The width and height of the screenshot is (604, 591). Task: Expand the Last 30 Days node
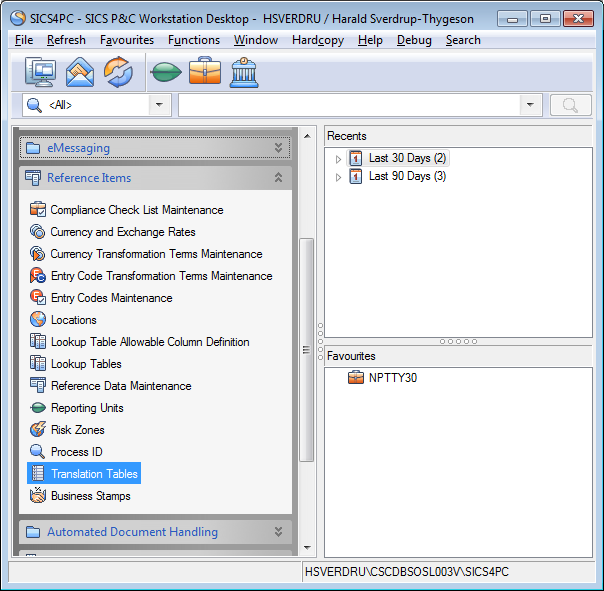338,159
